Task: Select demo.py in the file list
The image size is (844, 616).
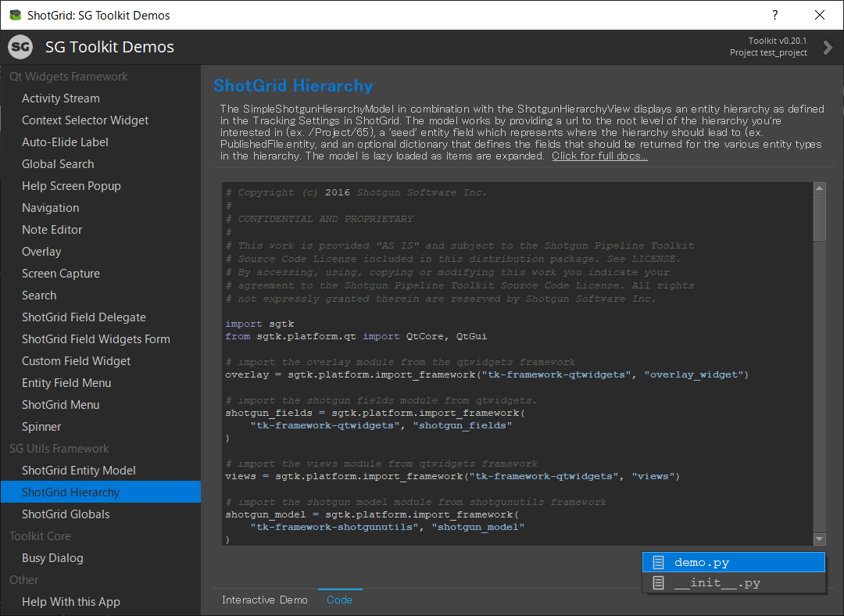Action: [x=734, y=562]
